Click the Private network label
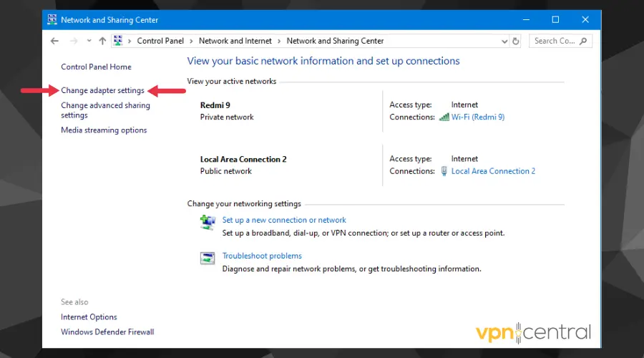This screenshot has height=358, width=644. click(x=227, y=117)
